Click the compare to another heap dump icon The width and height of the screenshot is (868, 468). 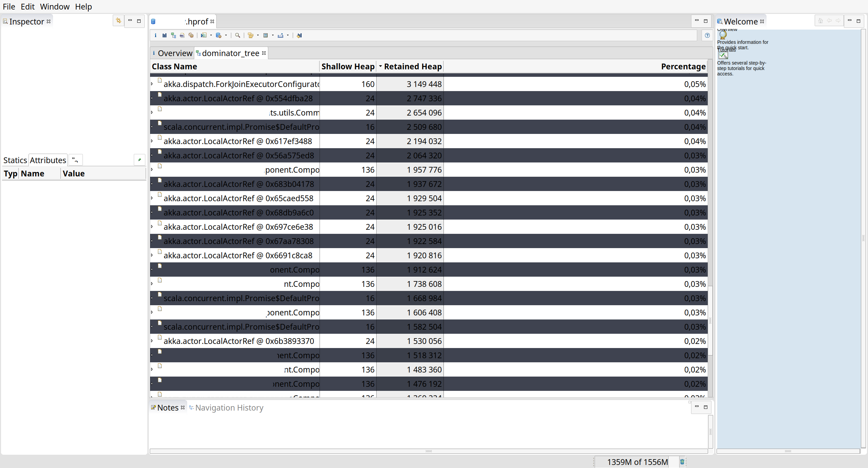(x=299, y=35)
